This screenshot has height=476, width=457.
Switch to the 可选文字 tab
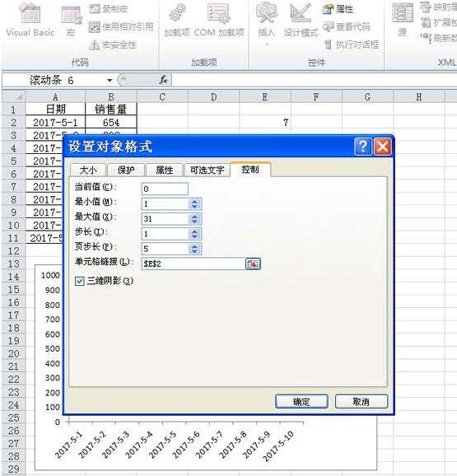point(207,170)
